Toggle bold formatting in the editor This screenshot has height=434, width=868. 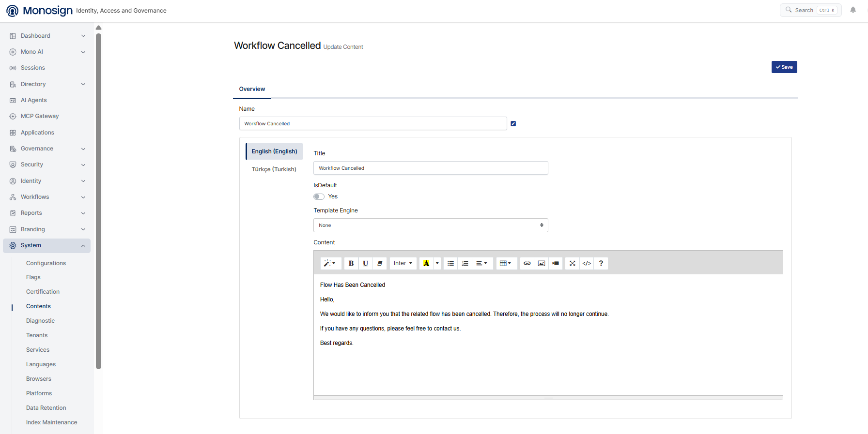(x=351, y=263)
